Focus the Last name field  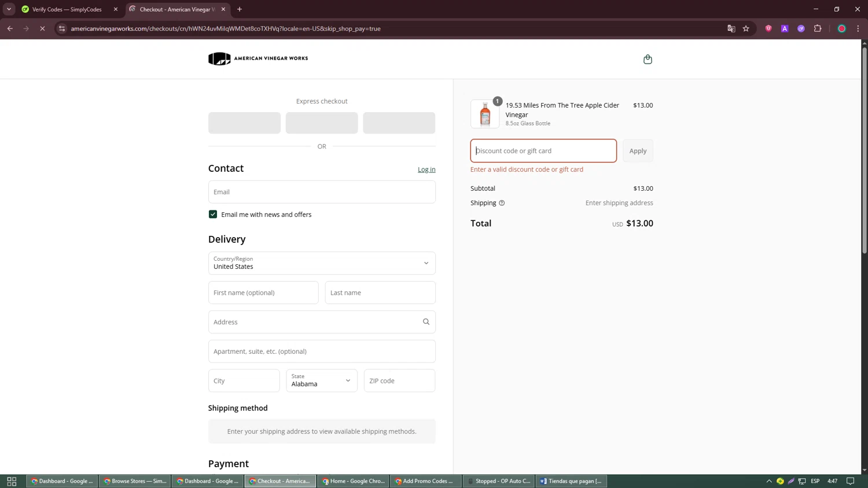[380, 293]
